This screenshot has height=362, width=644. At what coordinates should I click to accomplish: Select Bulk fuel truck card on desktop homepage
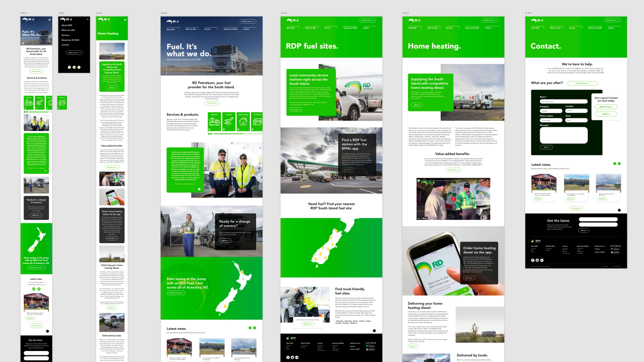214,122
